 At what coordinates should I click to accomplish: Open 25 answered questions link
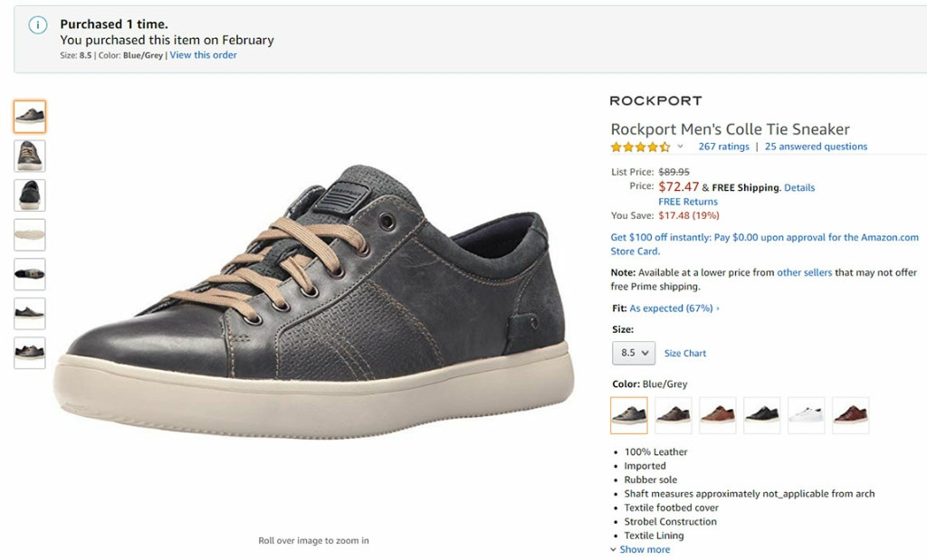[816, 147]
